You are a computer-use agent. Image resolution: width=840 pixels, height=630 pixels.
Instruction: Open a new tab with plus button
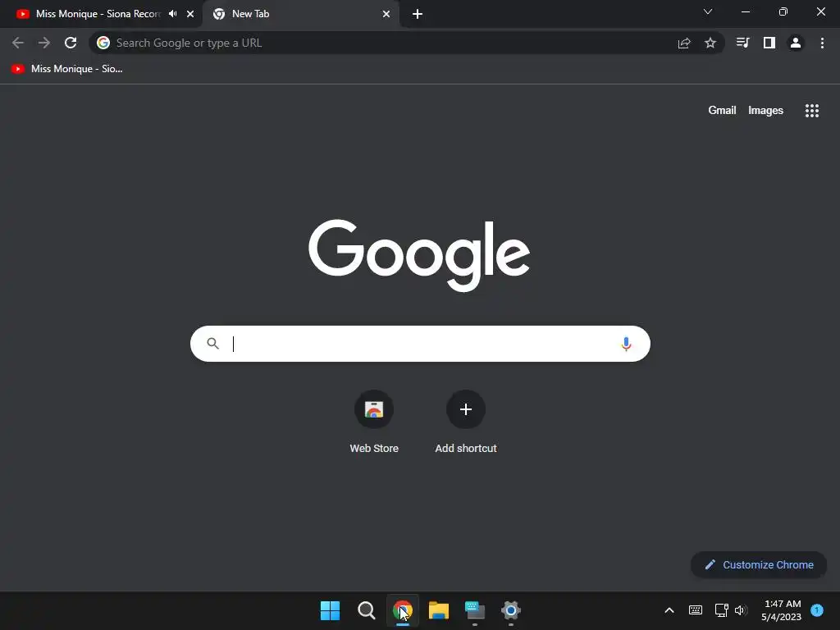tap(418, 14)
